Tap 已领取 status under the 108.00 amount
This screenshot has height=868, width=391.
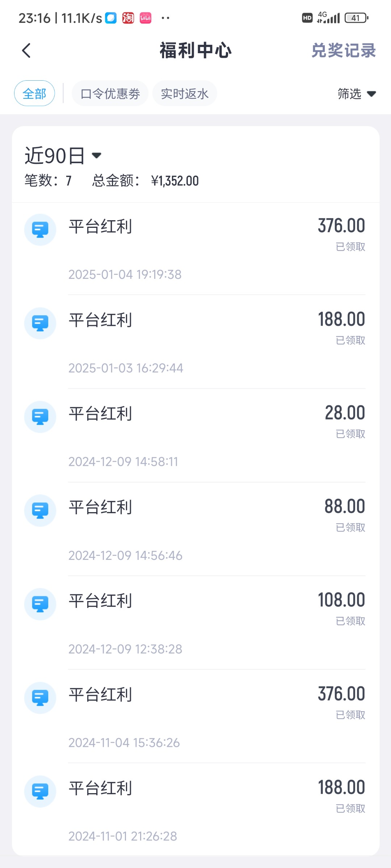point(350,621)
